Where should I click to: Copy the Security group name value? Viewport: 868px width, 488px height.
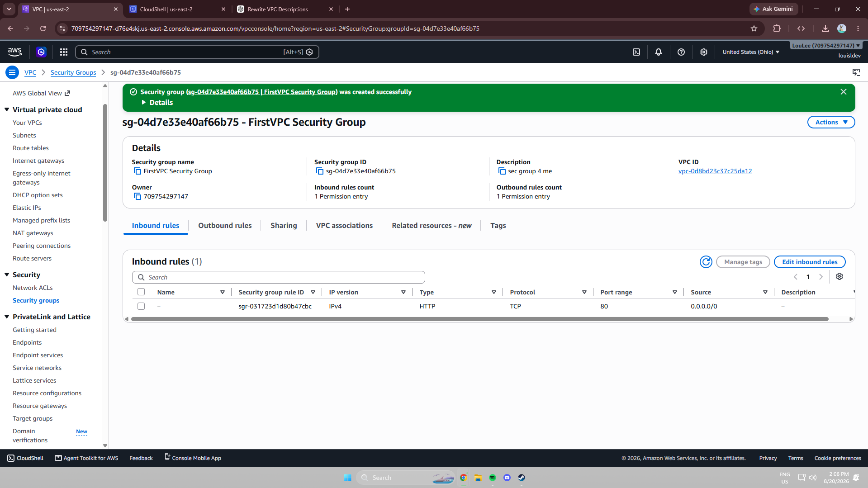coord(138,171)
